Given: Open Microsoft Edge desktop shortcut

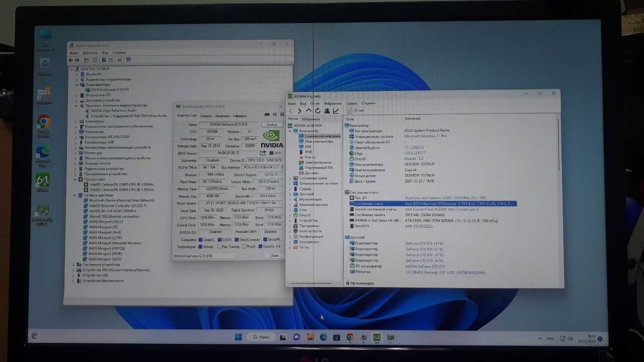Looking at the screenshot, I should pos(43,156).
